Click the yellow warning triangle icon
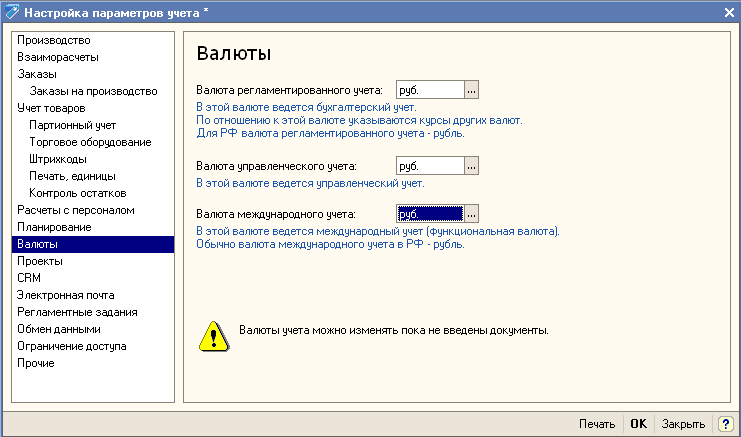Image resolution: width=741 pixels, height=437 pixels. click(x=214, y=336)
